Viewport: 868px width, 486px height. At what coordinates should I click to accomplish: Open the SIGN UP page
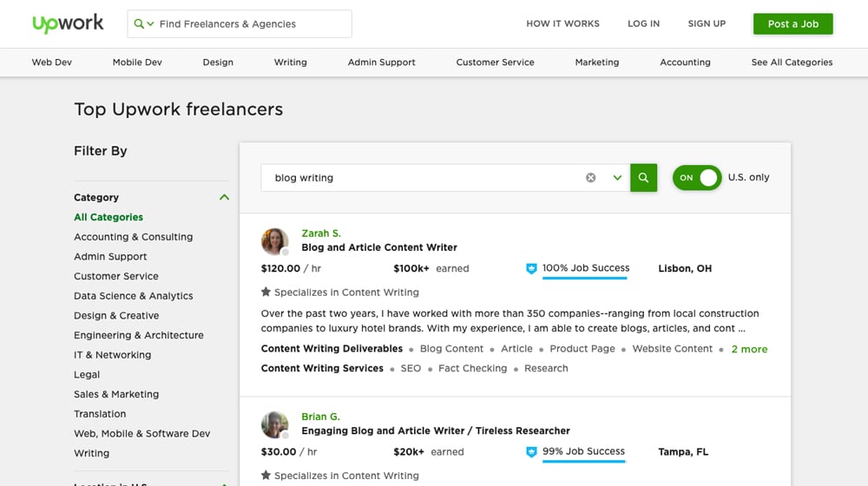click(x=707, y=23)
